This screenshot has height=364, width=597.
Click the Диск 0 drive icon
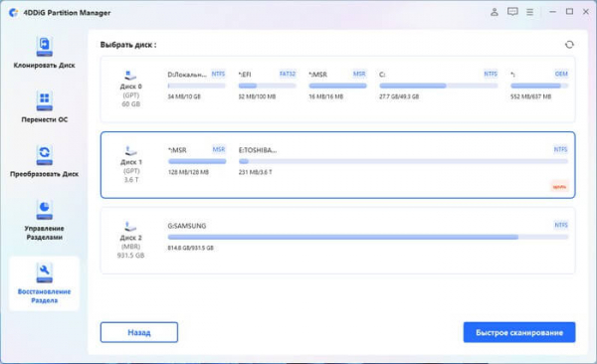coord(130,75)
